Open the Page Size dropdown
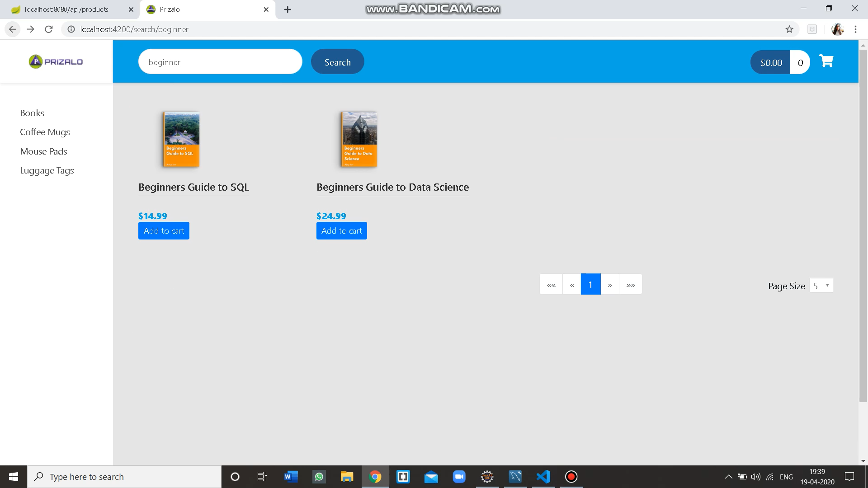Screen dimensions: 868x488 (x=821, y=285)
